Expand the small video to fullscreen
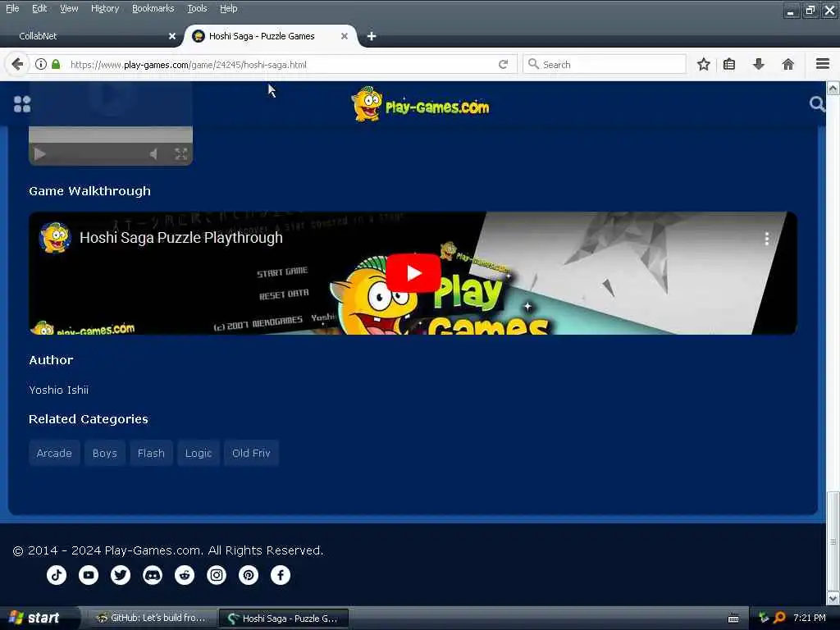The height and width of the screenshot is (630, 840). (181, 154)
